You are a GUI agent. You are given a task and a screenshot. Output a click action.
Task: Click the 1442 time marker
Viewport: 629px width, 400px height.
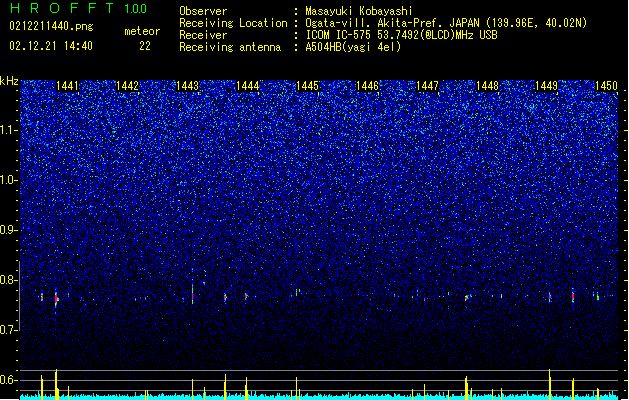pyautogui.click(x=127, y=86)
